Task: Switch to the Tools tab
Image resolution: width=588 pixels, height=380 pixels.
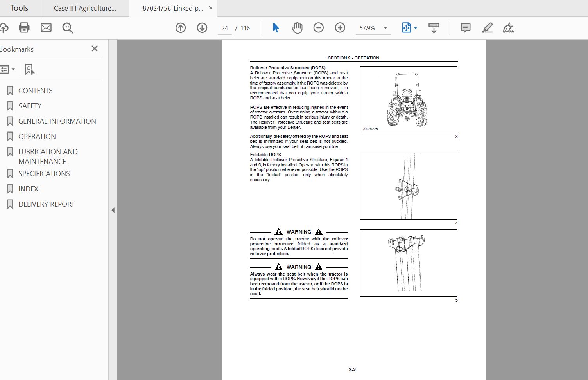Action: (19, 8)
